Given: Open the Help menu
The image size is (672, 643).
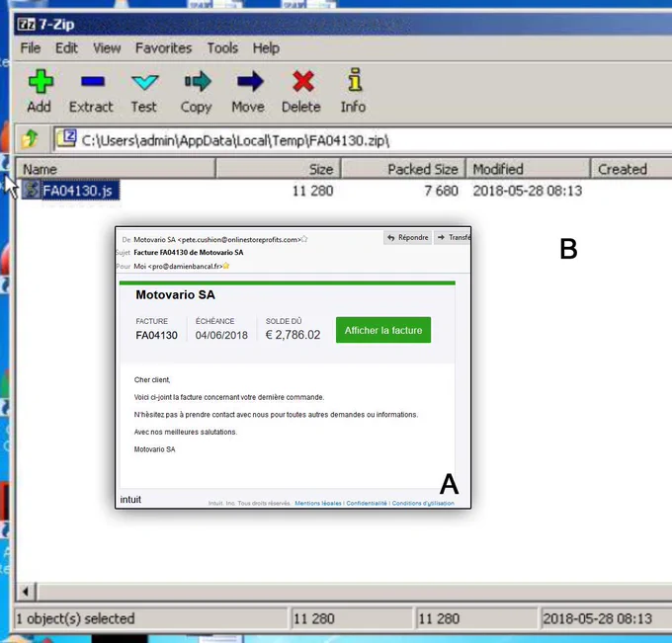Looking at the screenshot, I should 266,48.
